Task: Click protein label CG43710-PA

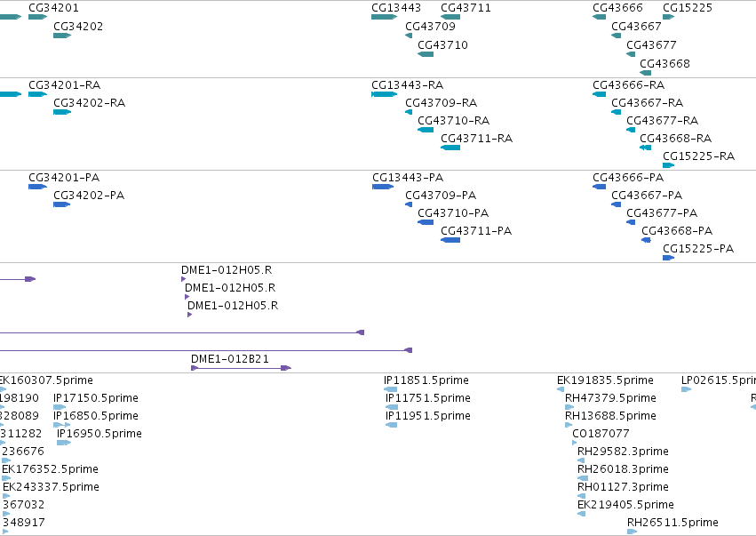Action: coord(453,213)
